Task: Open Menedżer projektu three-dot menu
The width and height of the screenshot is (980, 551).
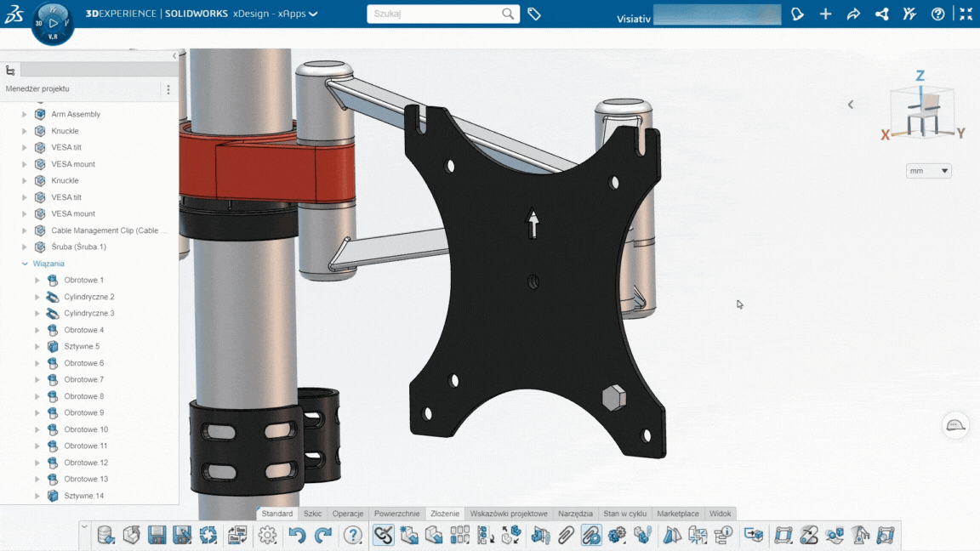Action: pos(168,89)
